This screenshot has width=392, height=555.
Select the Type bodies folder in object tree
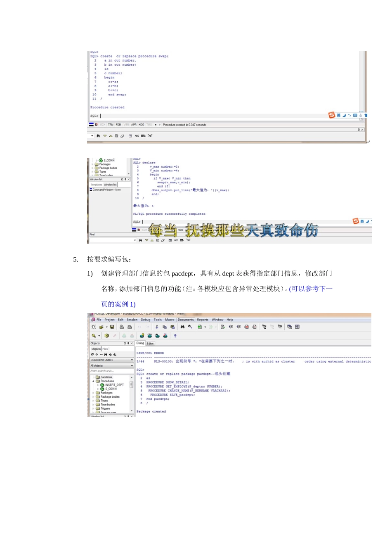coord(108,405)
